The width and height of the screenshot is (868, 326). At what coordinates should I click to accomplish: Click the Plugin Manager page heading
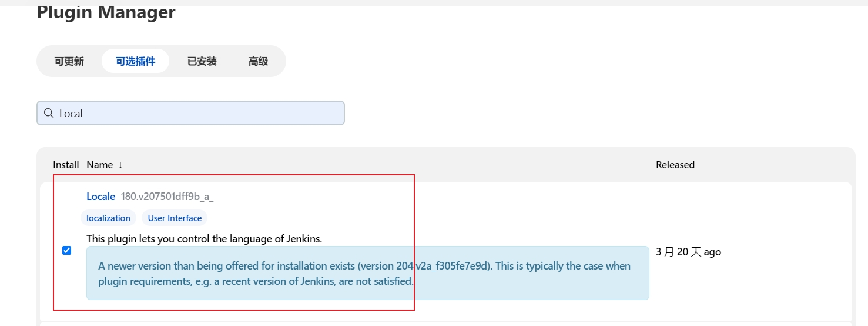click(106, 12)
